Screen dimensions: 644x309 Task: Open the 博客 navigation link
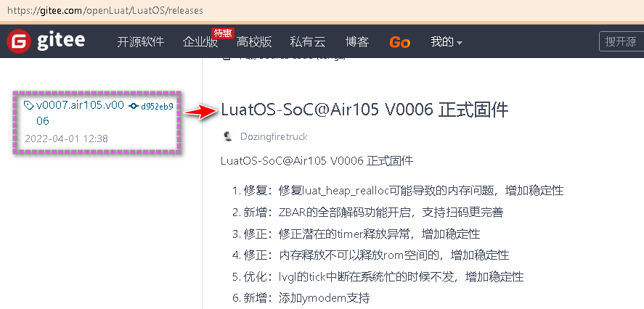point(357,42)
